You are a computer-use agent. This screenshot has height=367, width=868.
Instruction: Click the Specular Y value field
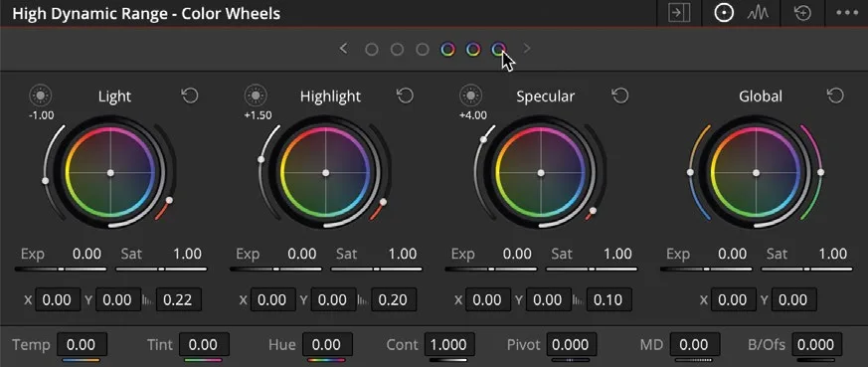pyautogui.click(x=549, y=300)
